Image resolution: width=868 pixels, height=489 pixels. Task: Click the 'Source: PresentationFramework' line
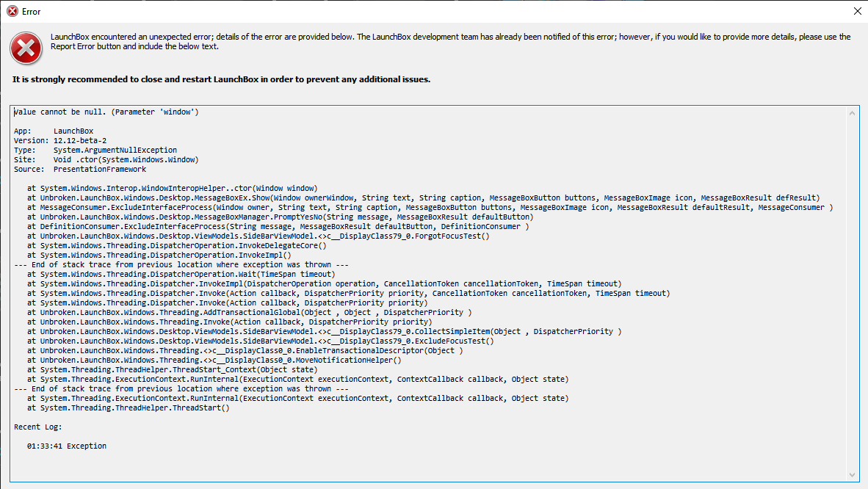tap(80, 170)
